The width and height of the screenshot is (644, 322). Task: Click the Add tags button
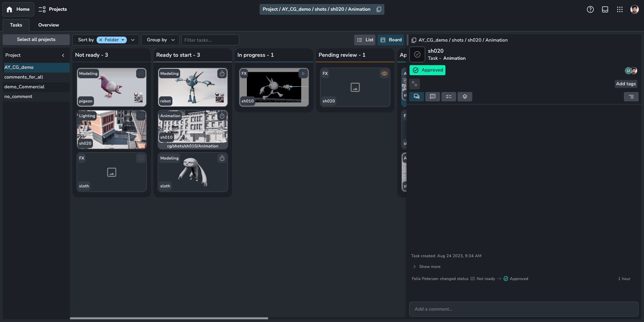click(626, 84)
